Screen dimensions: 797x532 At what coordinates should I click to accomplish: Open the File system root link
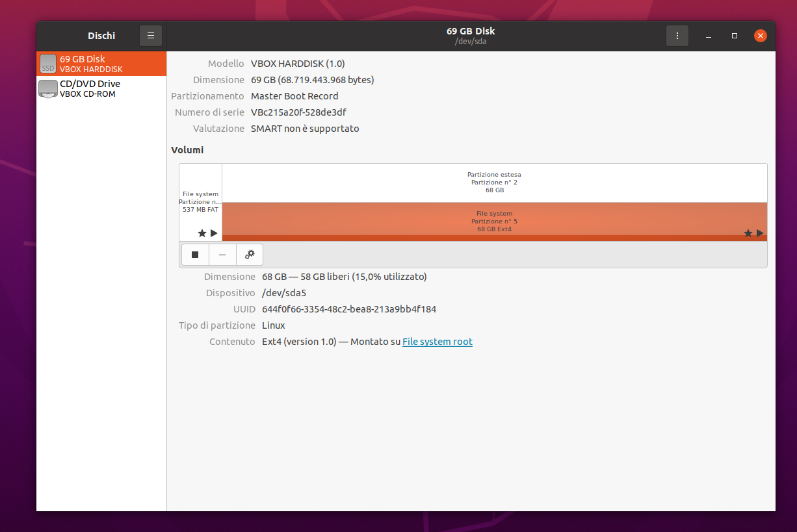[438, 342]
